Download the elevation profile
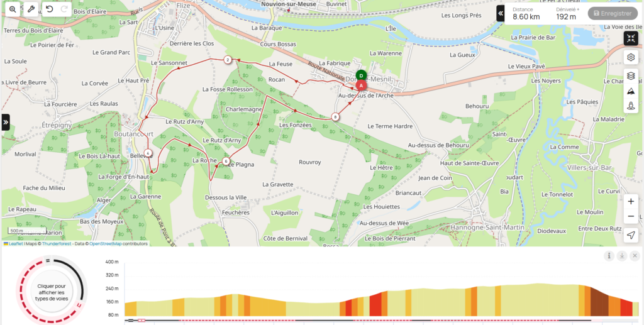This screenshot has width=644, height=325. [x=622, y=256]
